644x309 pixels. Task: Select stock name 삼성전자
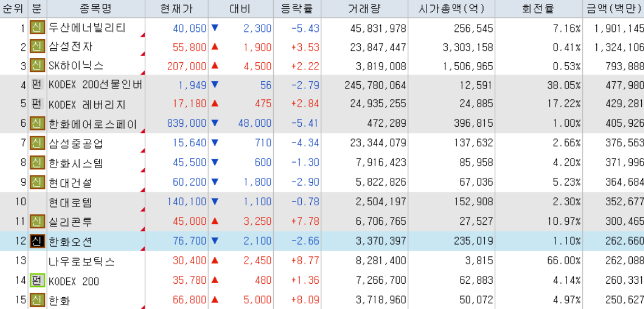(71, 47)
